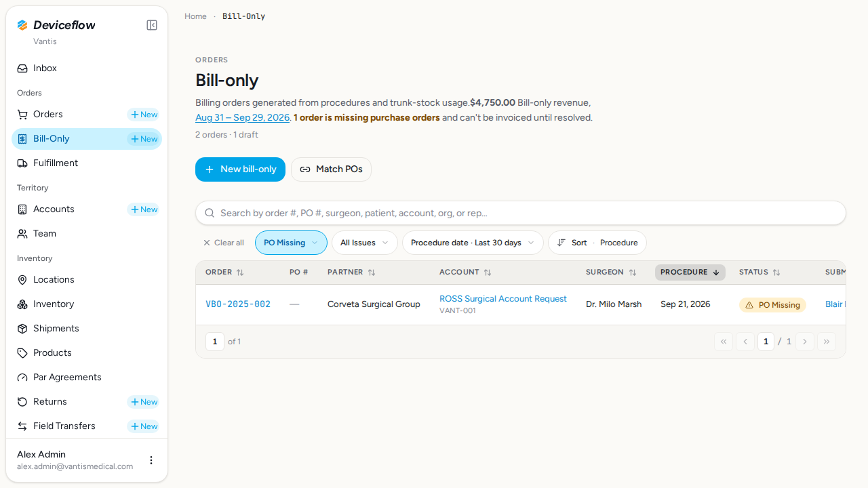Screen dimensions: 868x488
Task: Start new return with New badge
Action: coord(144,402)
